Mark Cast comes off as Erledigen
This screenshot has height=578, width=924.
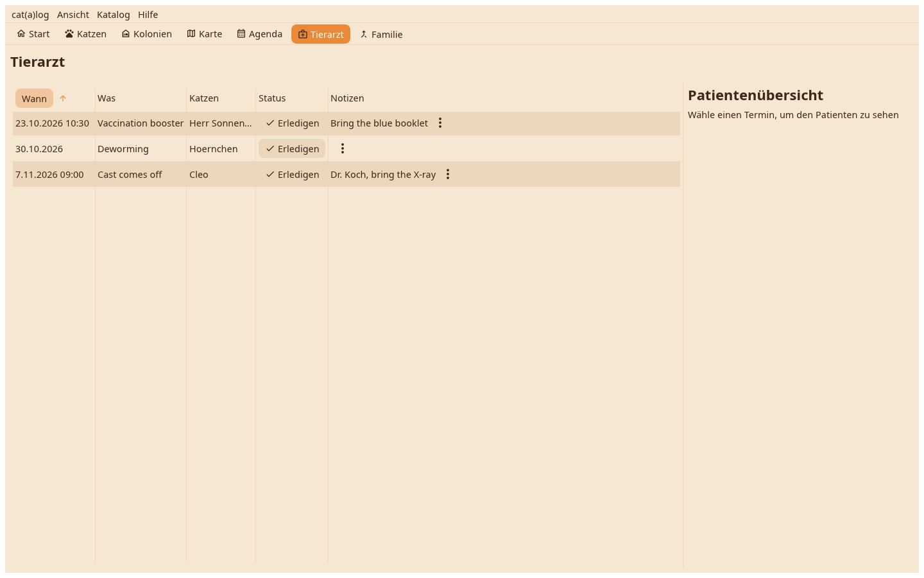(x=292, y=175)
